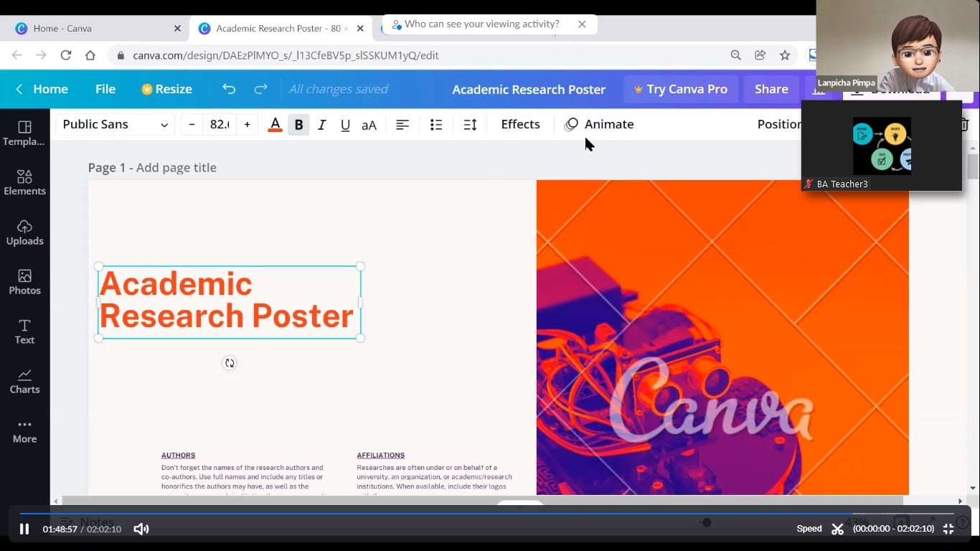Viewport: 980px width, 551px height.
Task: Toggle bold formatting
Action: [x=298, y=125]
